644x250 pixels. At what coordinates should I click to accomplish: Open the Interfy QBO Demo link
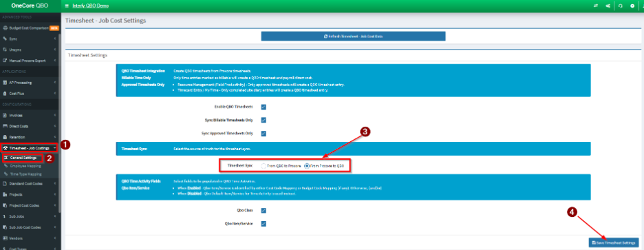pos(91,6)
